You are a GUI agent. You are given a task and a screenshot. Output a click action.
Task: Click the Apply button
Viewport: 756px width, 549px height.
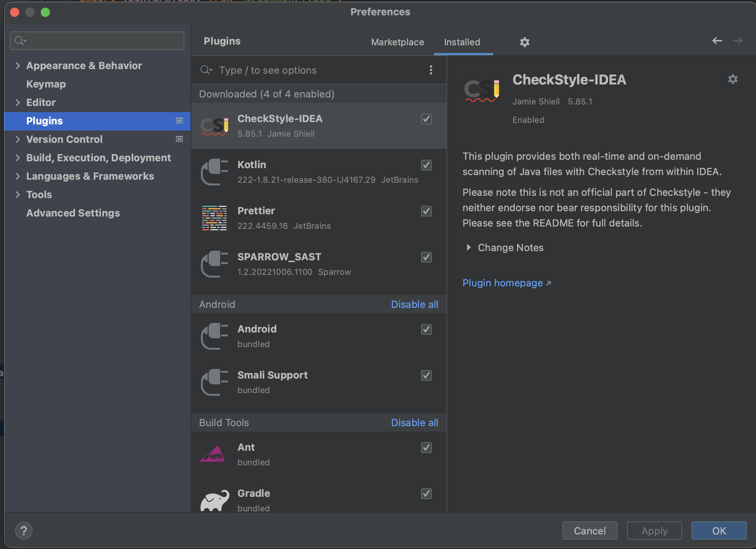(x=655, y=531)
